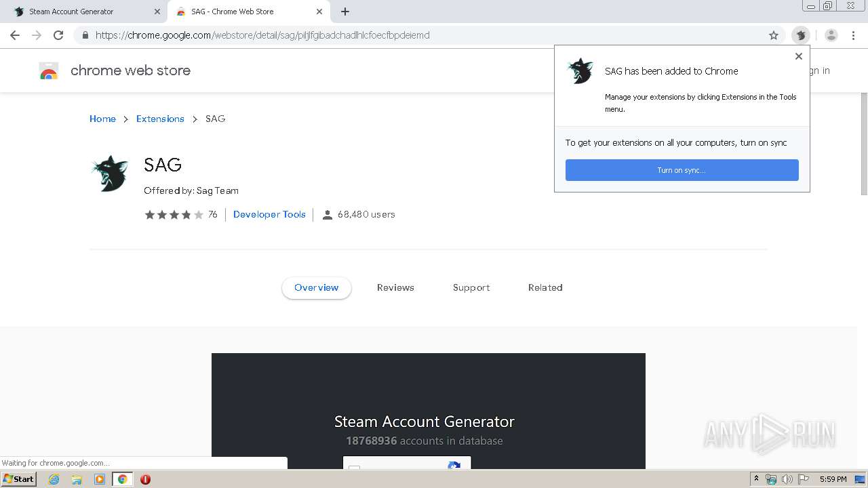Open the Developer Tools category link
This screenshot has width=868, height=488.
(x=269, y=214)
